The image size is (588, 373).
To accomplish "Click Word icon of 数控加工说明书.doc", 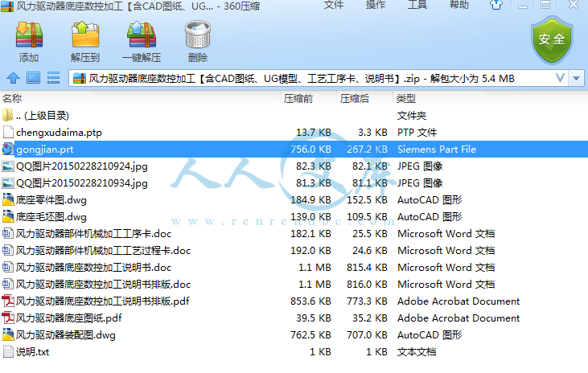I will (8, 267).
